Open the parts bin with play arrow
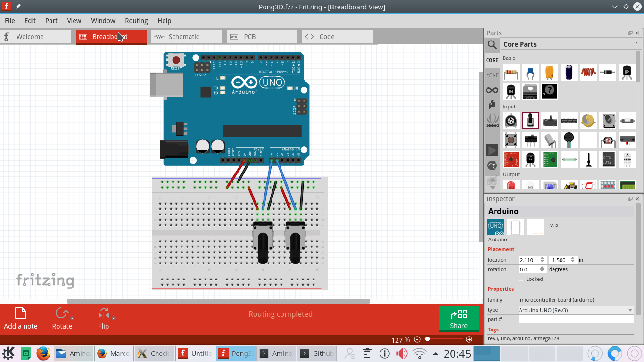 492,150
